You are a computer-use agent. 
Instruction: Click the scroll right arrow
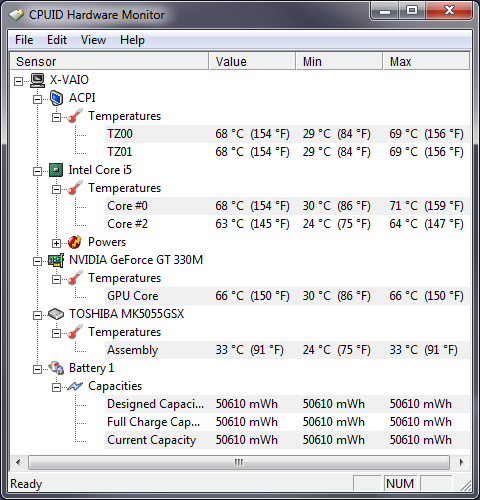click(x=462, y=463)
